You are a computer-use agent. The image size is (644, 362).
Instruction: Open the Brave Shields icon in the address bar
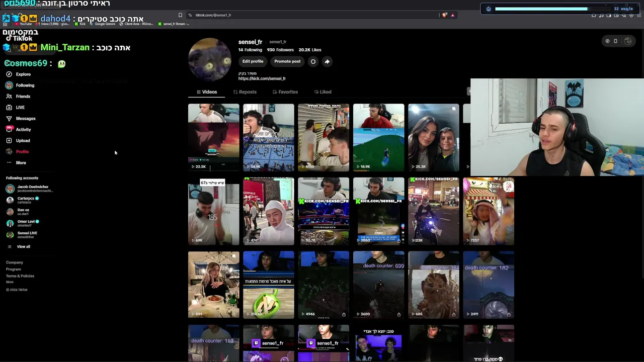(x=444, y=15)
